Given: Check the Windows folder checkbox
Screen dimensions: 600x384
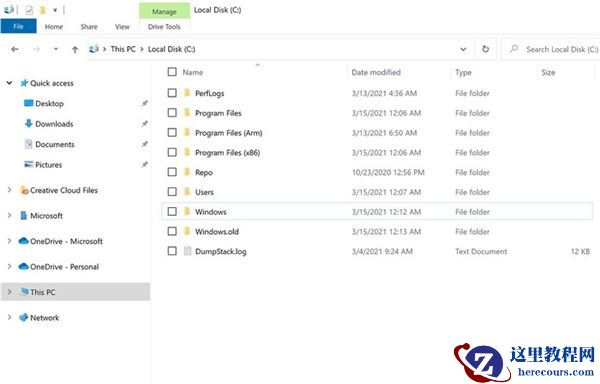Looking at the screenshot, I should click(x=172, y=212).
